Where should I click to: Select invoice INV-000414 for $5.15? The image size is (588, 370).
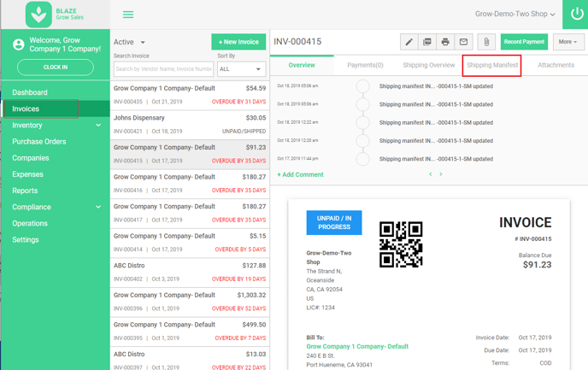click(190, 243)
